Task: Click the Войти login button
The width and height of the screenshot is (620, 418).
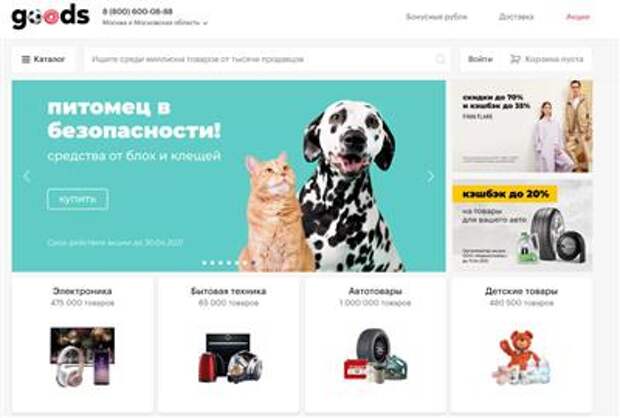Action: click(x=480, y=59)
